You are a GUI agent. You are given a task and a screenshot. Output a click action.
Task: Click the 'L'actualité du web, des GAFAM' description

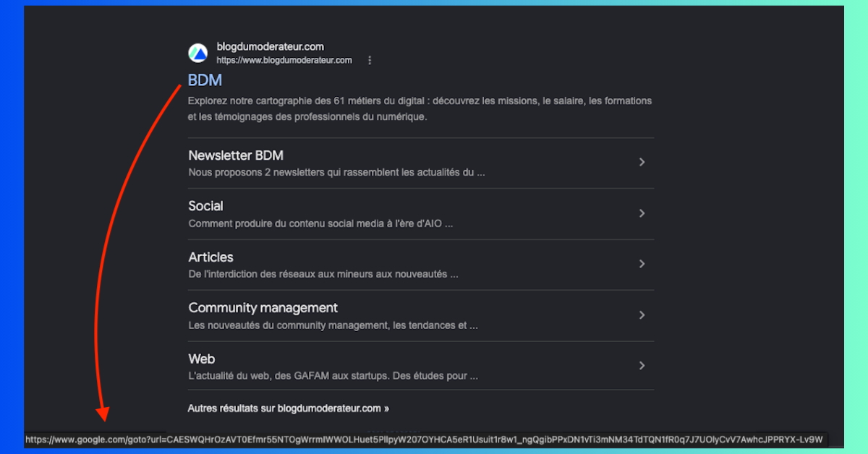click(333, 376)
